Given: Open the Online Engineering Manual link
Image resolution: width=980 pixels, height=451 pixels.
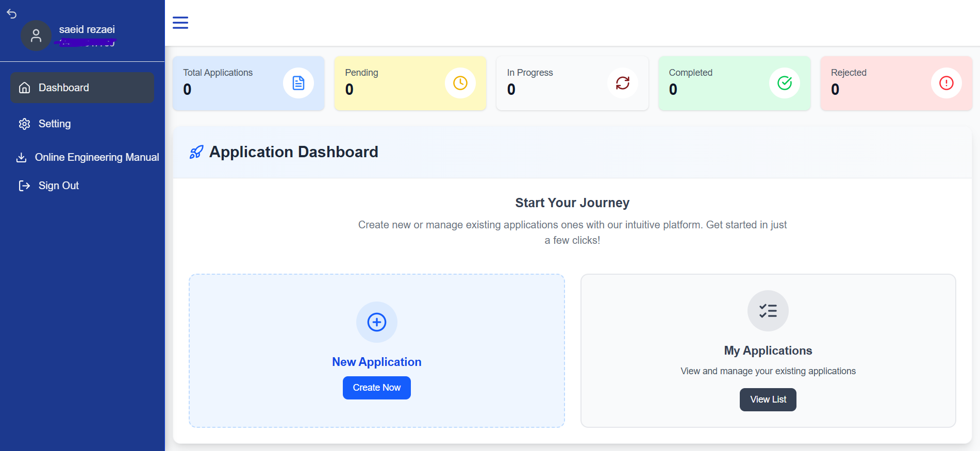Looking at the screenshot, I should point(88,157).
